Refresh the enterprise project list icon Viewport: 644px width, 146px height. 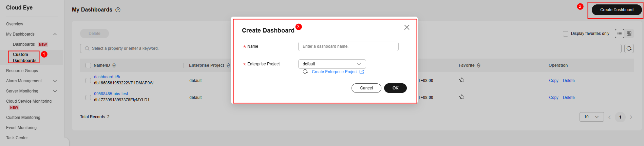pos(305,72)
